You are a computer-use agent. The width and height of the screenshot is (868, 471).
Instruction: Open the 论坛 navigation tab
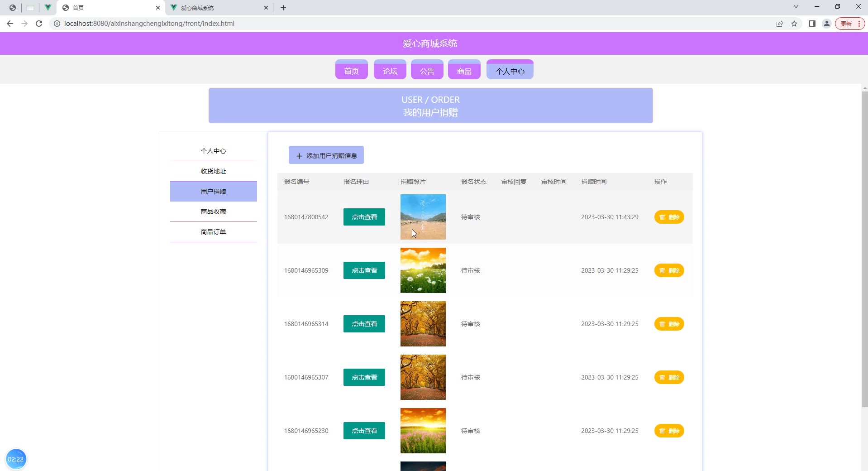click(390, 70)
